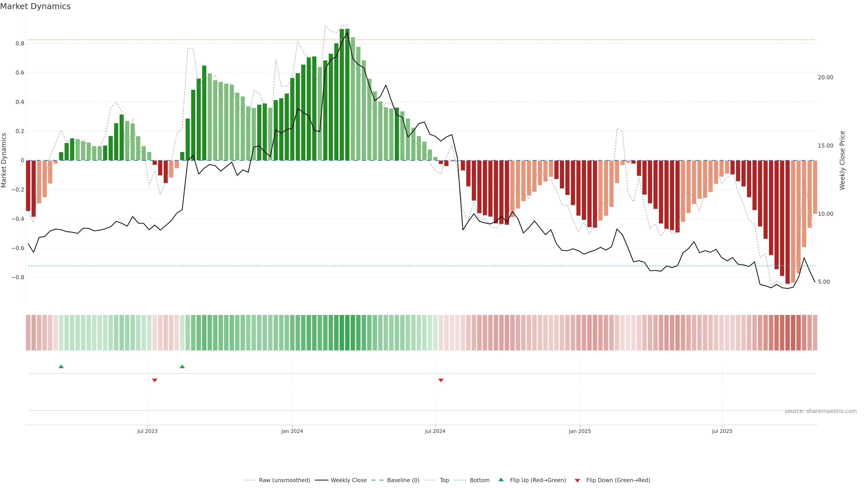The height and width of the screenshot is (488, 868).
Task: Click the Jul 2025 axis label
Action: [722, 431]
